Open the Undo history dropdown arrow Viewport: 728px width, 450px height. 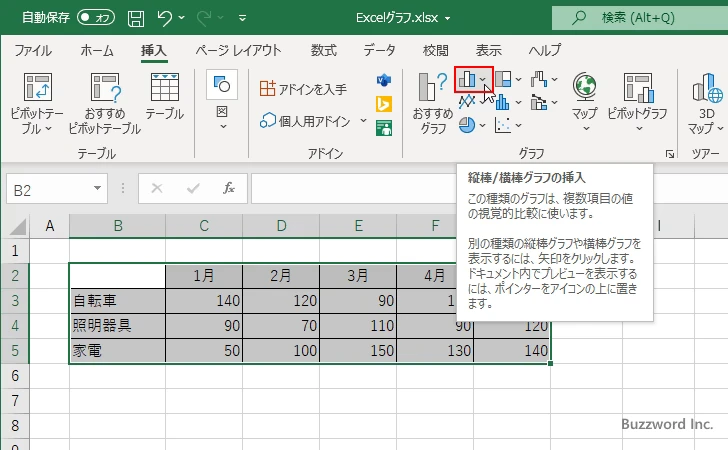click(182, 18)
